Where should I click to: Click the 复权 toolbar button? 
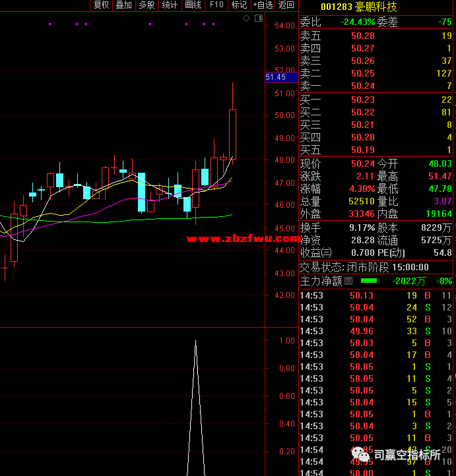point(101,5)
